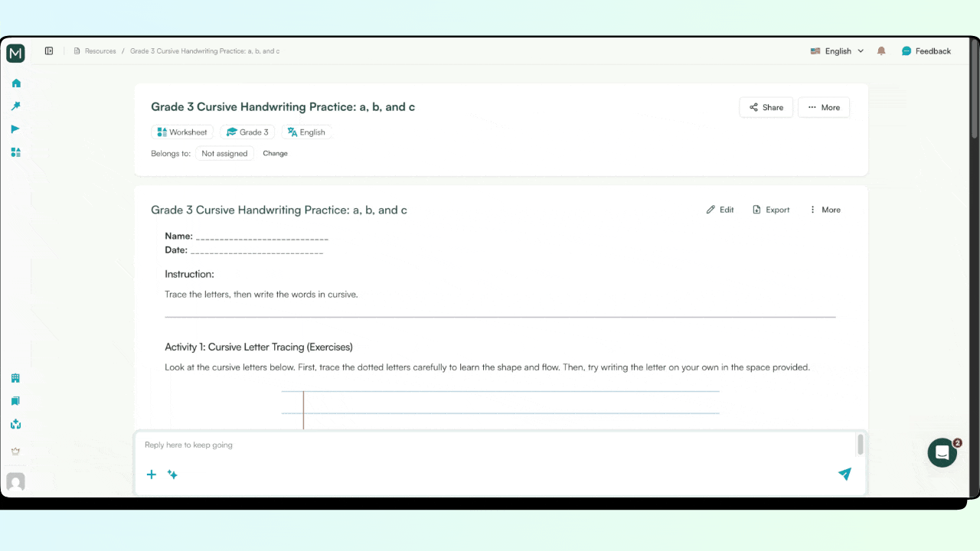Open the magic wand tool in the sidebar

[x=16, y=106]
